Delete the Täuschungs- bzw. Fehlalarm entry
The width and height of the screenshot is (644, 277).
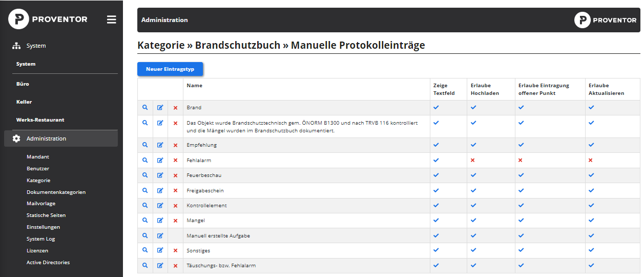pyautogui.click(x=175, y=266)
